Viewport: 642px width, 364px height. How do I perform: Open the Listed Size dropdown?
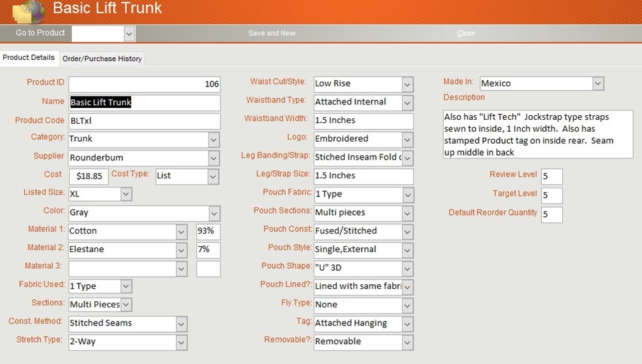pos(126,194)
